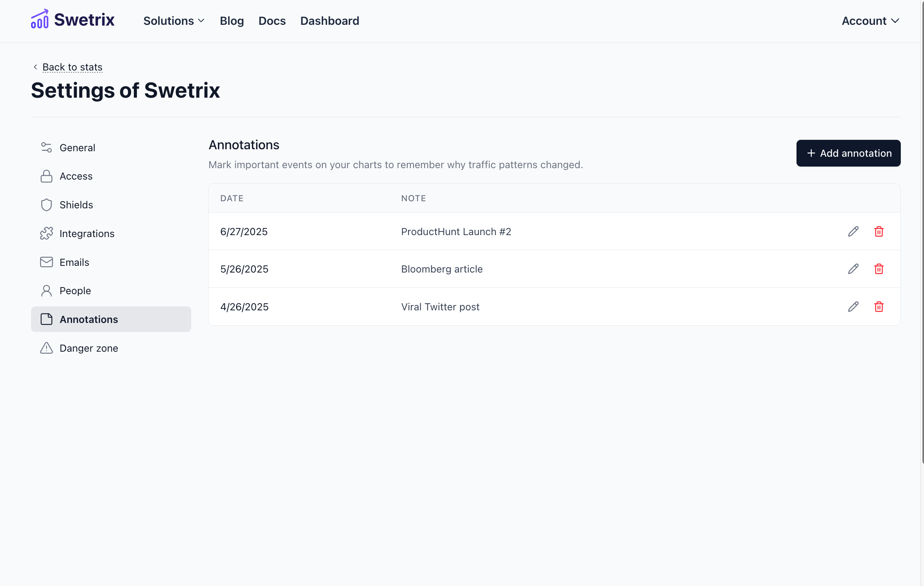Delete the Bloomberg article annotation
This screenshot has width=924, height=586.
879,269
